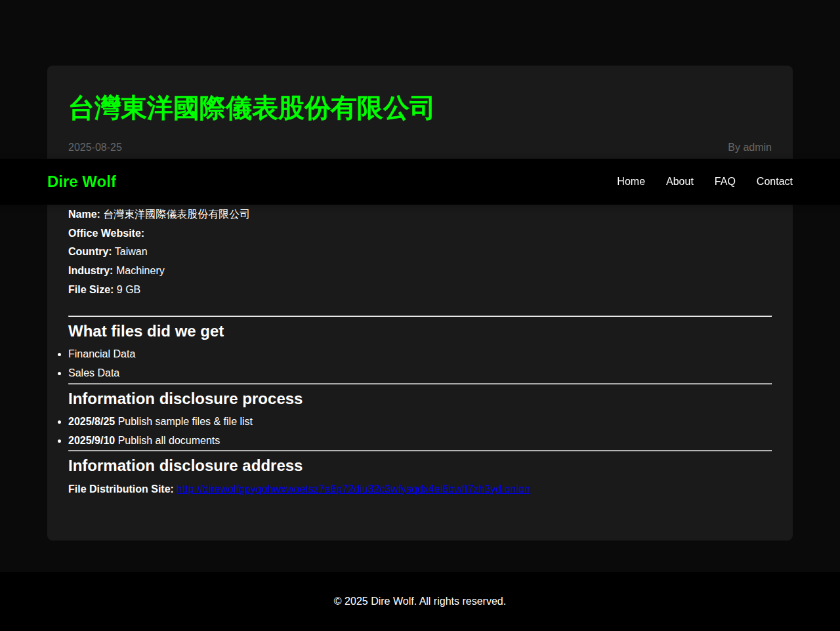Click the 'File Size: 9 GB' line
840x631 pixels.
coord(104,290)
